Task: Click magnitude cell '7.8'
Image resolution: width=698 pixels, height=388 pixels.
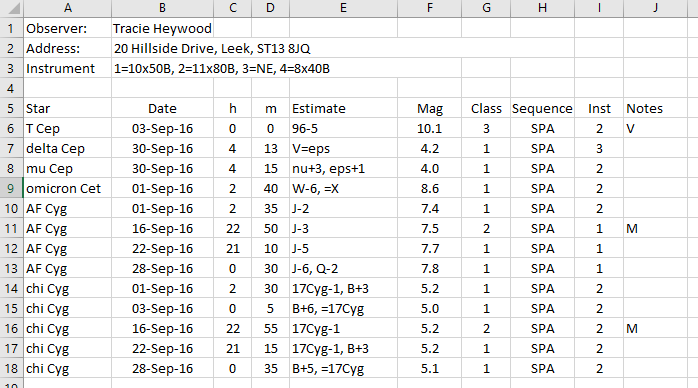Action: tap(430, 268)
